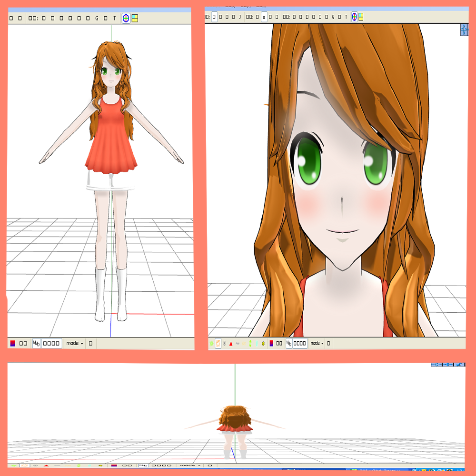Click the four-square button beside Mb in right view
476x476 pixels.
[x=300, y=343]
